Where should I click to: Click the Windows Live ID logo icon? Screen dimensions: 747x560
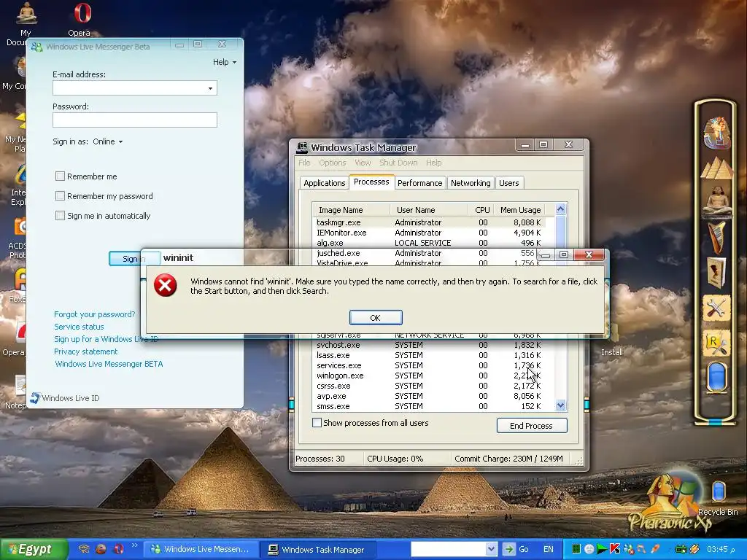click(35, 397)
